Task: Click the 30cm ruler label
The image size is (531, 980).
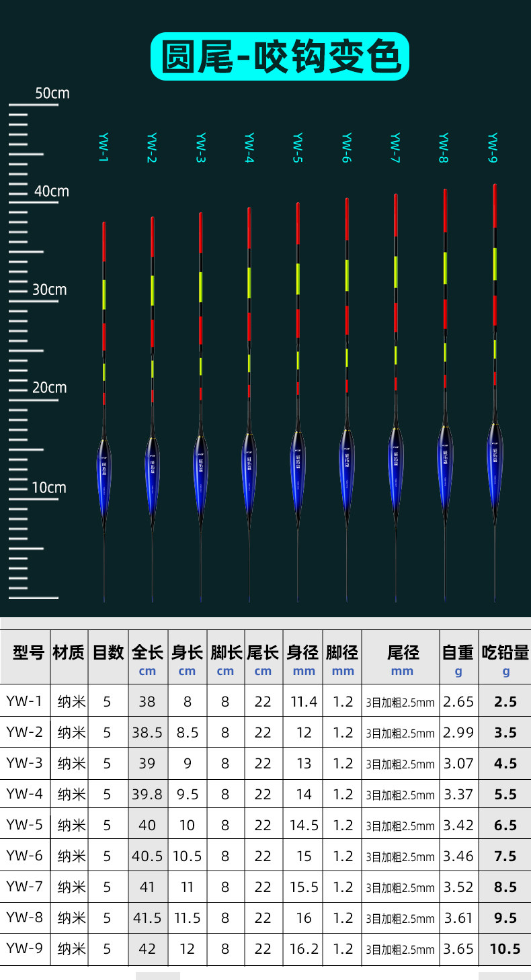Action: click(50, 289)
